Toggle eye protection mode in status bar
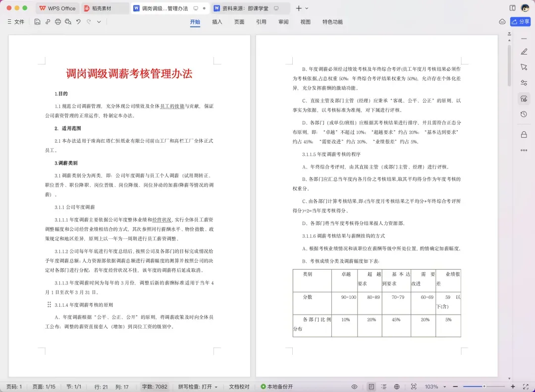This screenshot has width=535, height=392. [x=355, y=387]
